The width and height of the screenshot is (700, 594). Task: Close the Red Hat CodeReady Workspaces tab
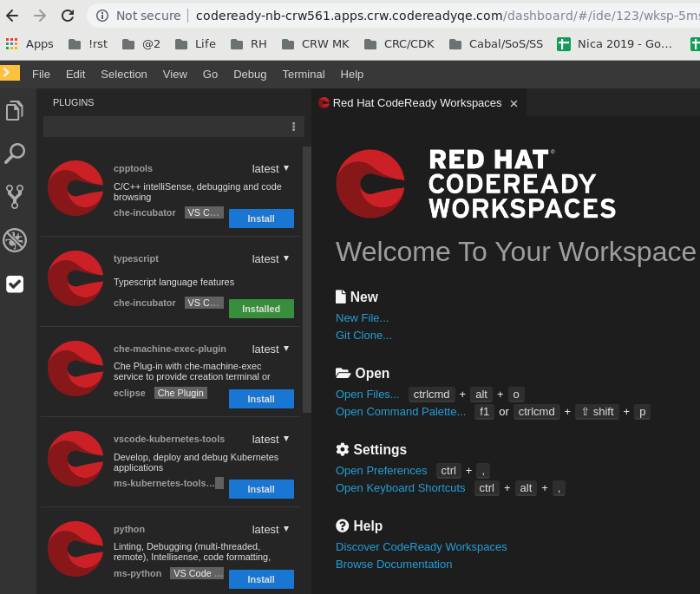(x=514, y=103)
